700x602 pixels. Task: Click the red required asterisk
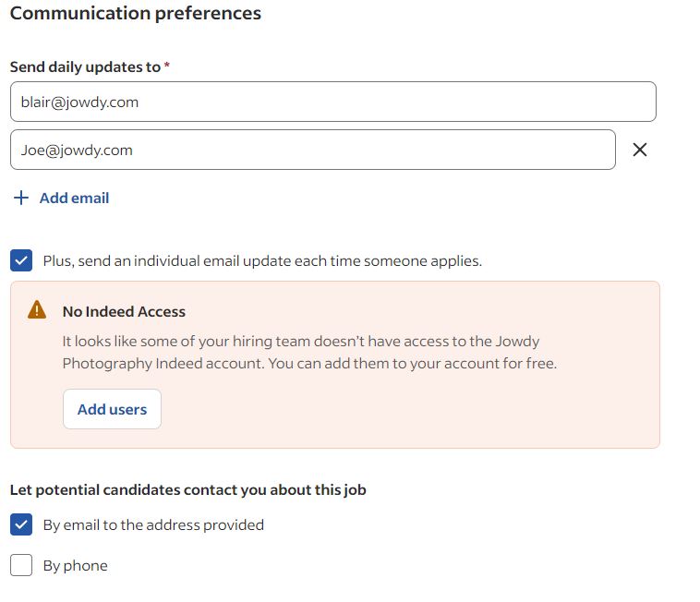167,66
